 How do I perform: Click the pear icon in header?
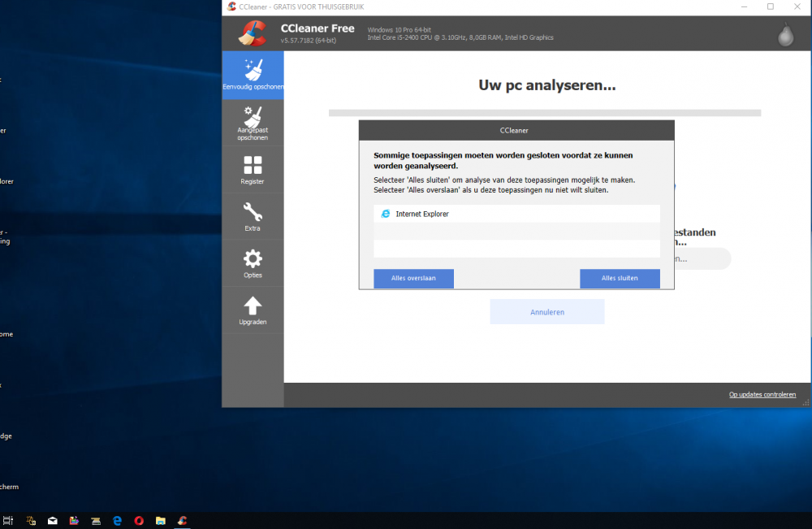coord(785,33)
